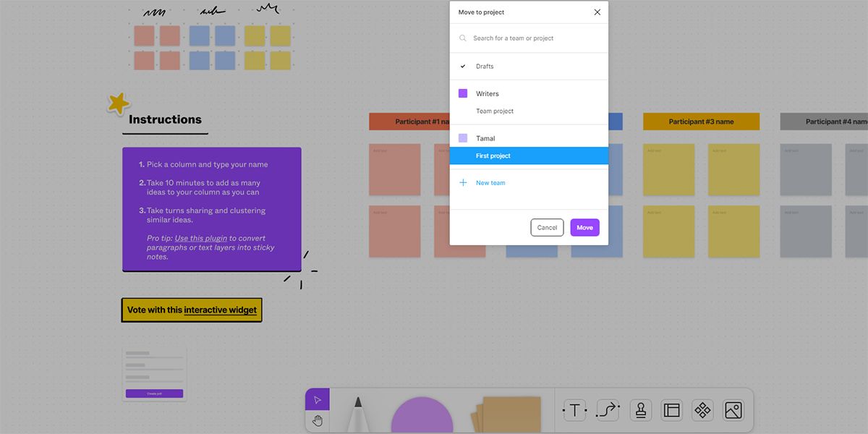Open Widgets and plugins tool
The width and height of the screenshot is (868, 434).
coord(702,411)
